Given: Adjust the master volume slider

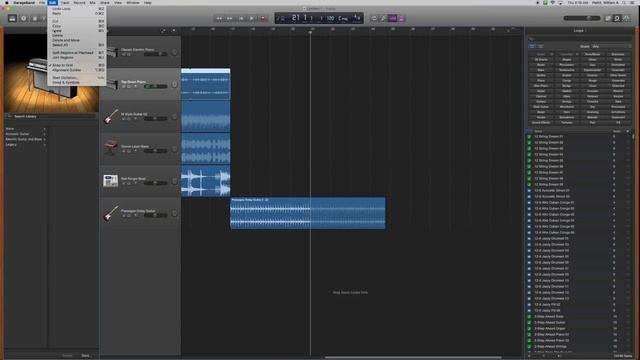Looking at the screenshot, I should click(x=582, y=18).
